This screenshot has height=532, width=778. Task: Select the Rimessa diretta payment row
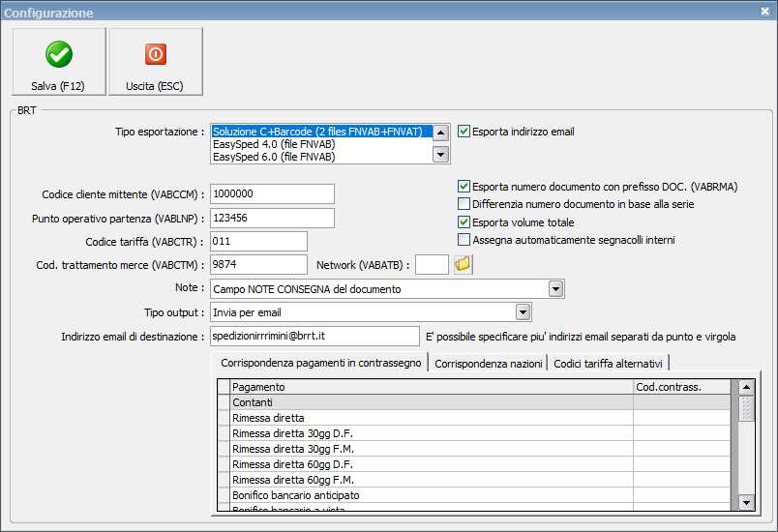[474, 418]
